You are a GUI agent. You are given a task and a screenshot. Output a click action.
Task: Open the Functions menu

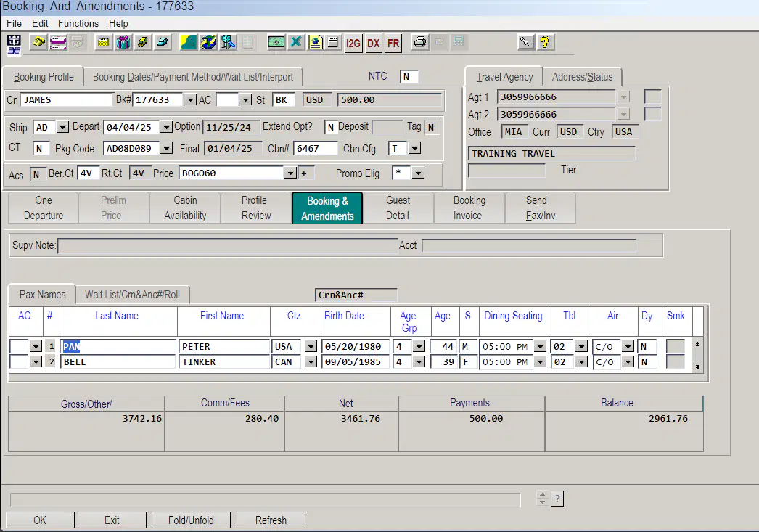coord(78,24)
